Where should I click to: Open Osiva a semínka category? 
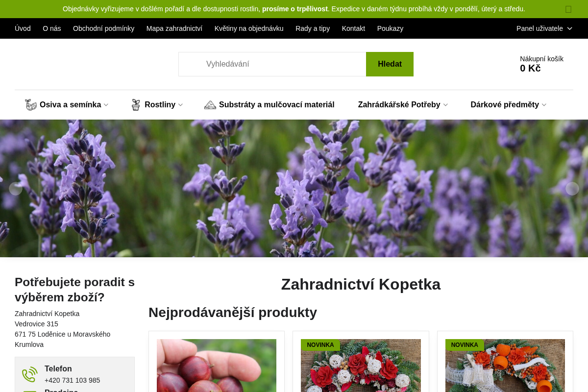pyautogui.click(x=70, y=105)
